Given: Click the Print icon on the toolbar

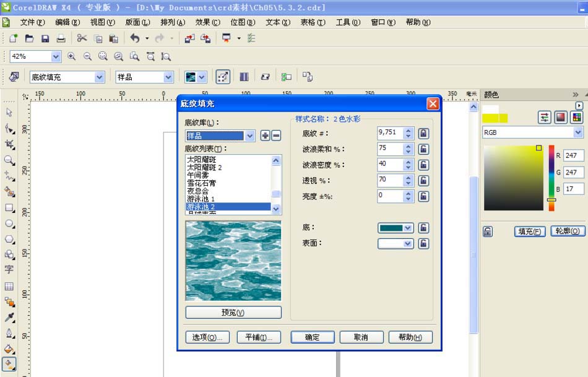Looking at the screenshot, I should tap(60, 38).
